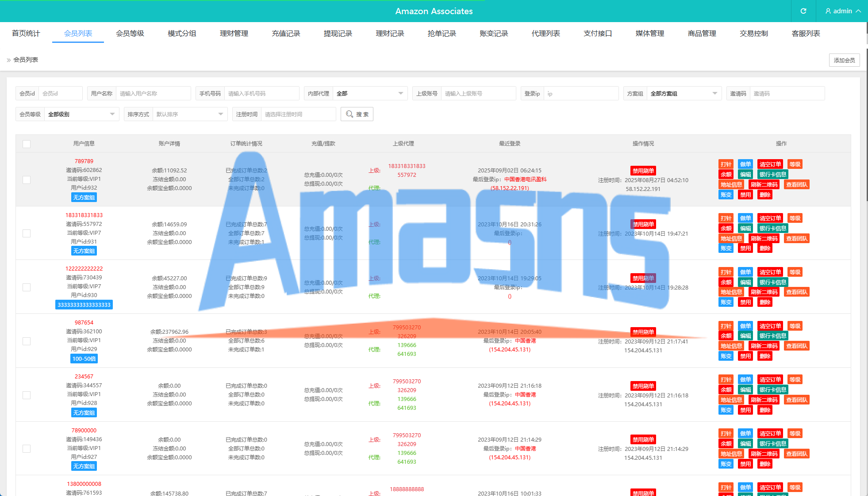Screen dimensions: 868x496
Task: Click 查看团队 for user 987654
Action: tap(797, 346)
